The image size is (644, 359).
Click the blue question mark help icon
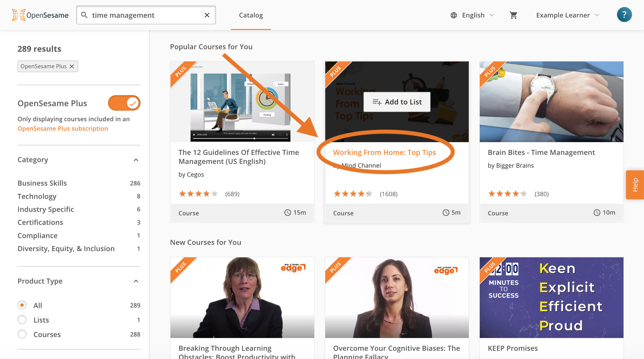(624, 14)
